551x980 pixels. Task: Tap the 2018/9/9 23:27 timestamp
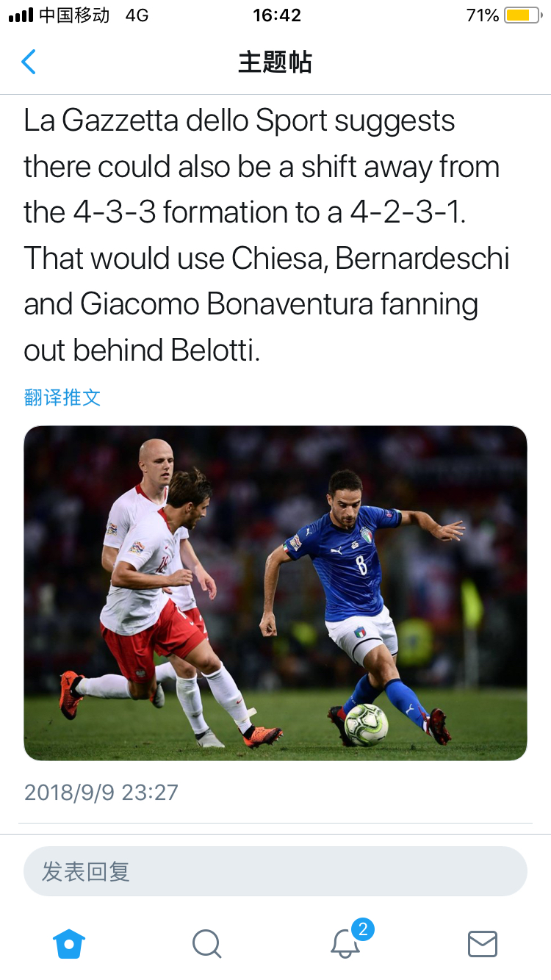click(x=101, y=792)
